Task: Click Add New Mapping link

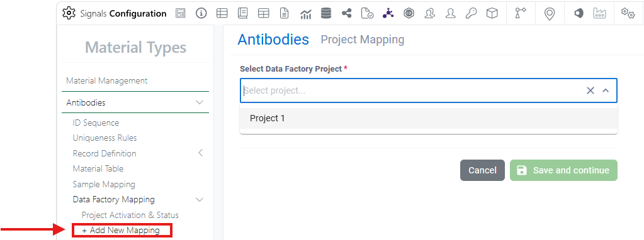Action: (x=121, y=230)
